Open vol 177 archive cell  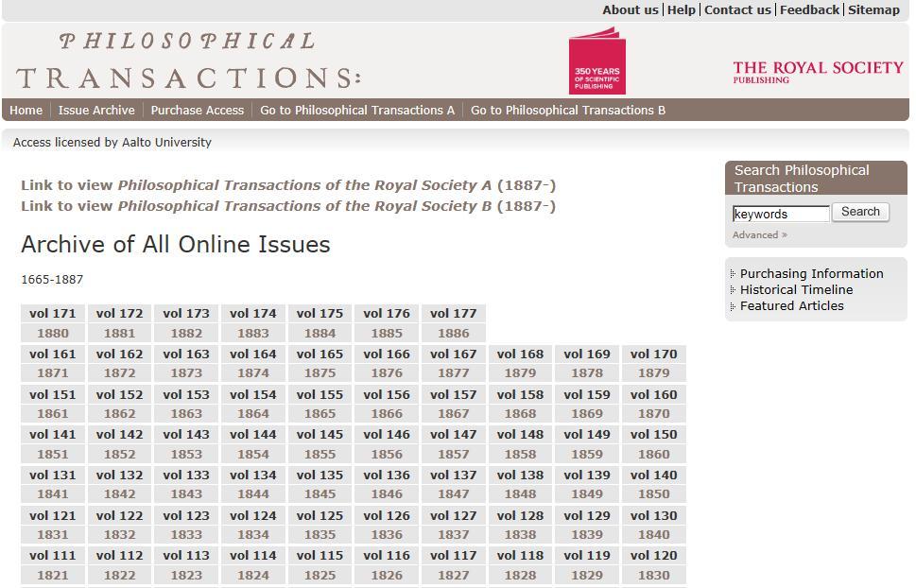coord(454,313)
